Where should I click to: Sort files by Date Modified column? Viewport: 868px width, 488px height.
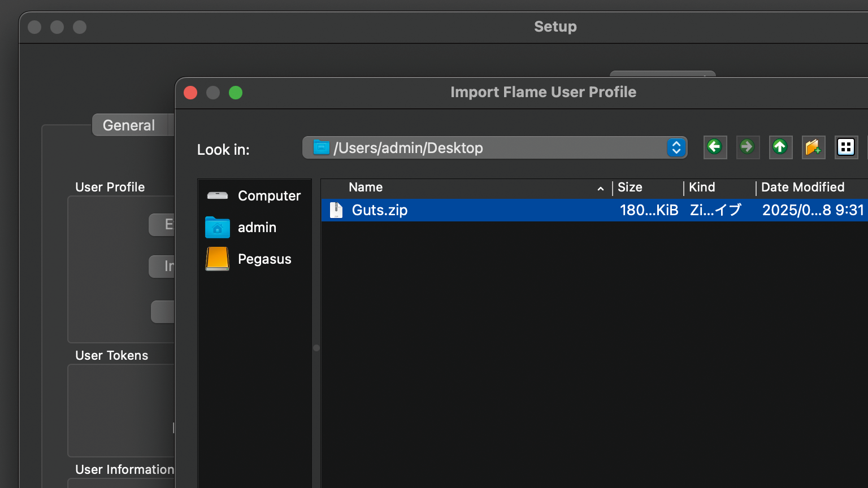coord(802,188)
